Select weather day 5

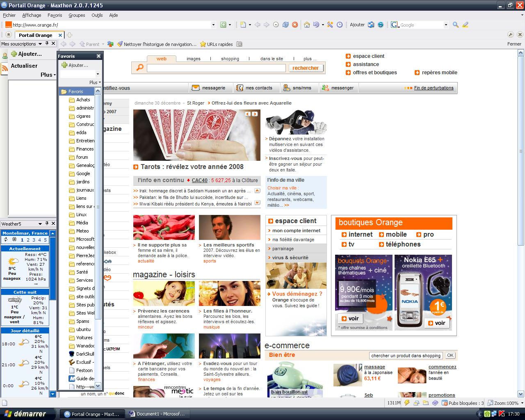coord(45,240)
